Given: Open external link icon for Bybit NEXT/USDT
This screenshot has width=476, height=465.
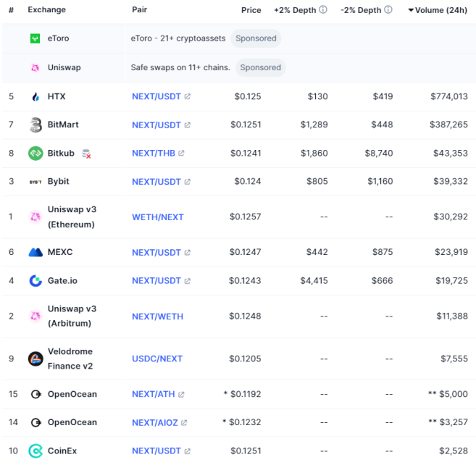Looking at the screenshot, I should 188,182.
